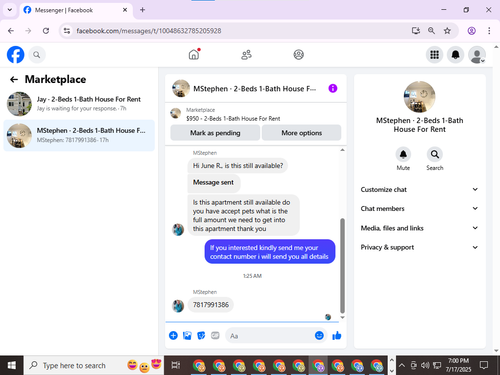The height and width of the screenshot is (375, 500).
Task: Show hidden system tray icons
Action: [x=402, y=365]
